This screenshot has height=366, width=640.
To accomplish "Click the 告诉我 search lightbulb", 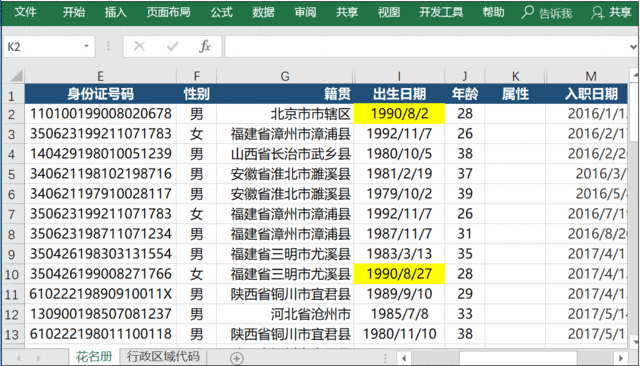I will [x=547, y=13].
